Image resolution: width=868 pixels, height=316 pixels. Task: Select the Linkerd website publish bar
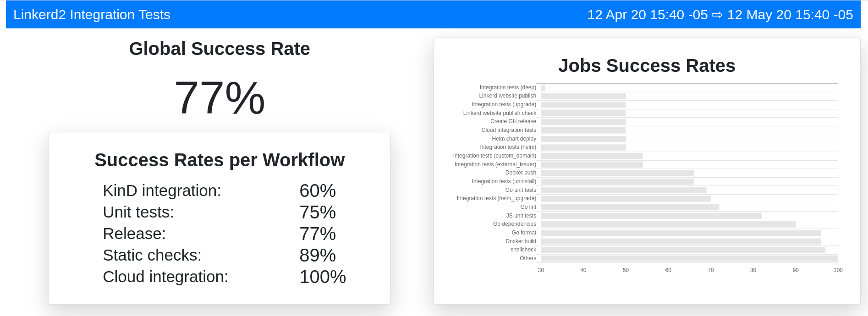[583, 96]
